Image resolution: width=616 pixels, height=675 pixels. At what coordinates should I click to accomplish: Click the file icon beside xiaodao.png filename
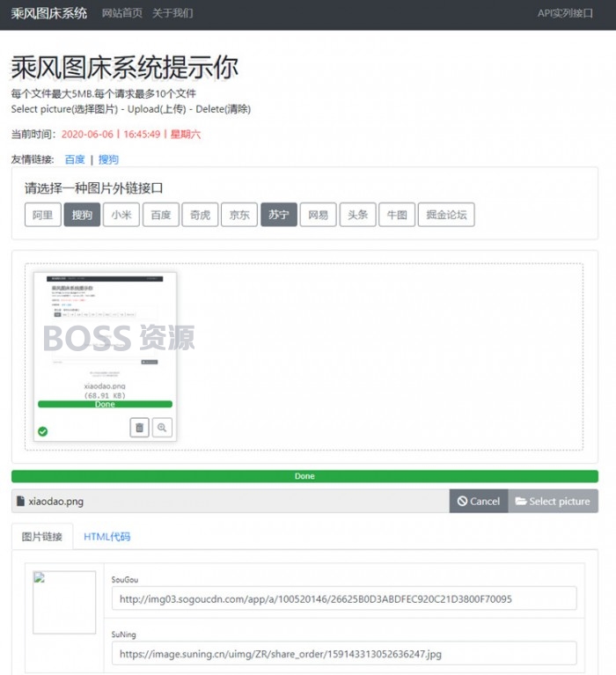[20, 501]
